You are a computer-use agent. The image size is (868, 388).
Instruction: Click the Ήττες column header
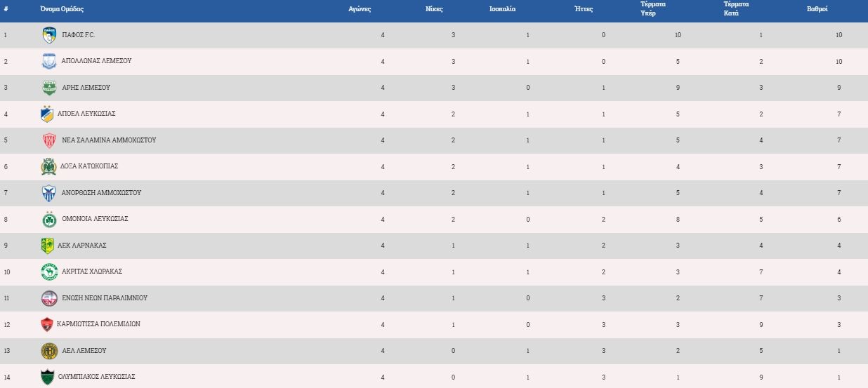coord(584,9)
